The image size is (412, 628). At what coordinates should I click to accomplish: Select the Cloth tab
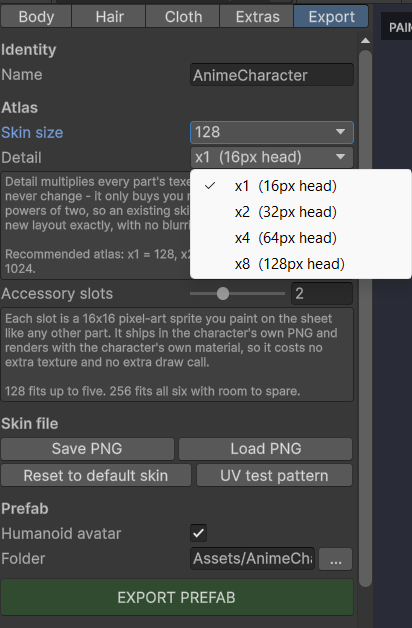183,17
